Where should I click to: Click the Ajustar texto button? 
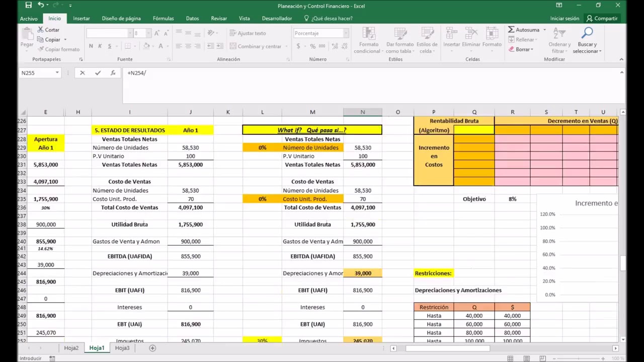coord(248,33)
